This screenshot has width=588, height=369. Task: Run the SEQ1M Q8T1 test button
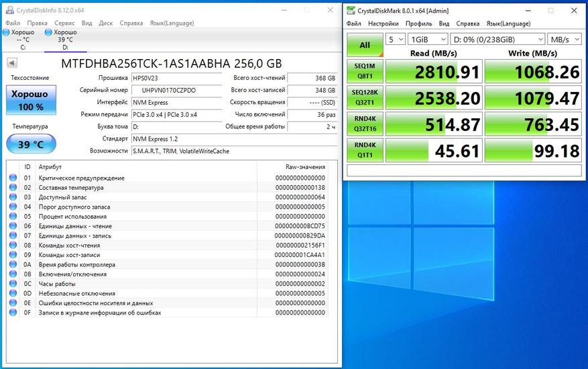365,72
